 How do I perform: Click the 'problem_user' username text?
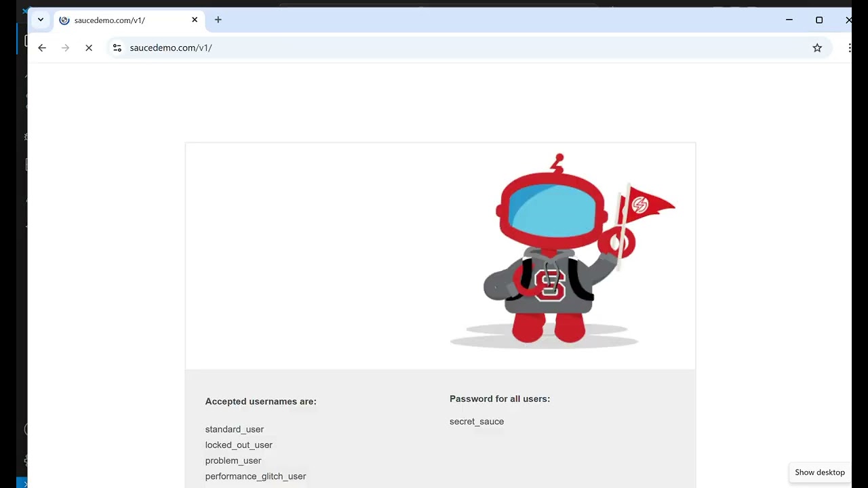[x=233, y=460]
